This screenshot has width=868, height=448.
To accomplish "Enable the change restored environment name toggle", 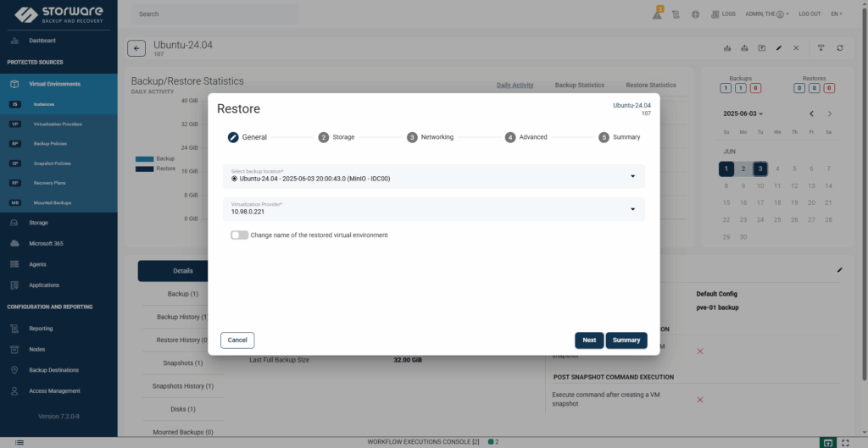I will (x=239, y=235).
